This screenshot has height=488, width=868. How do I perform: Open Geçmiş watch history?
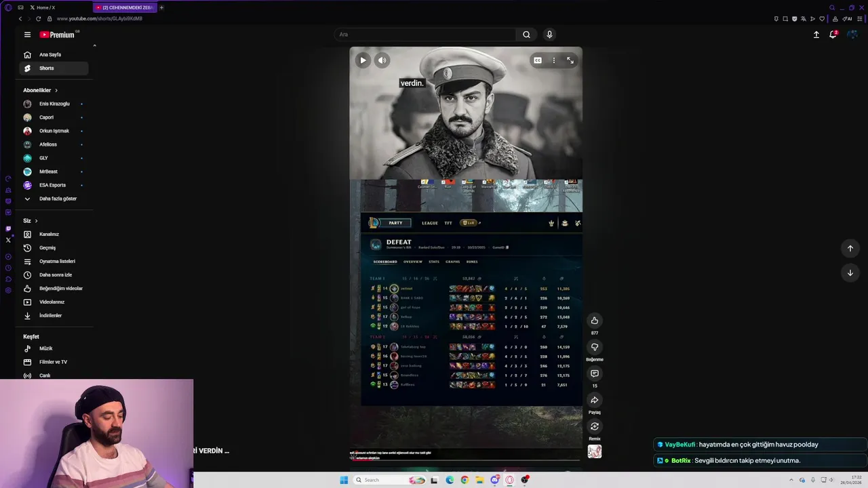point(54,248)
